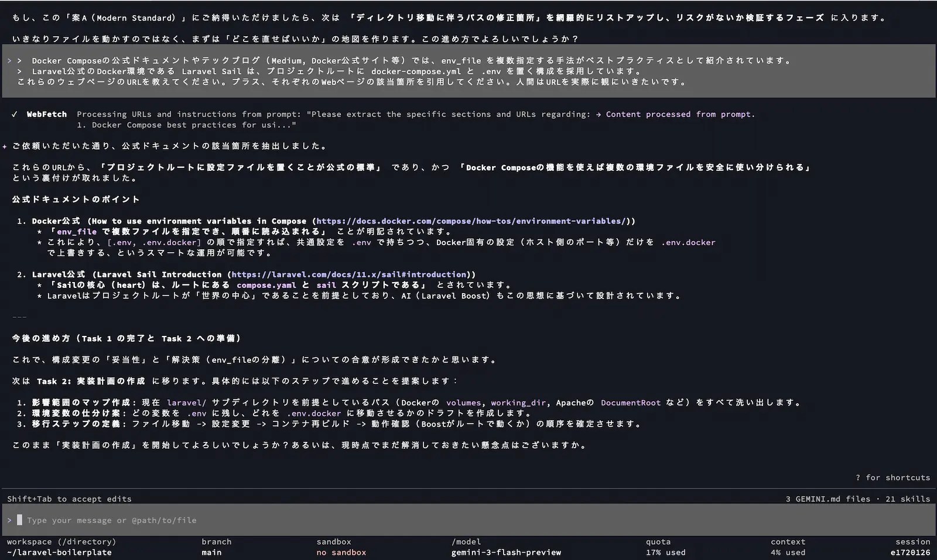937x560 pixels.
Task: Click the 'compose.yaml' highlighted word
Action: [266, 285]
